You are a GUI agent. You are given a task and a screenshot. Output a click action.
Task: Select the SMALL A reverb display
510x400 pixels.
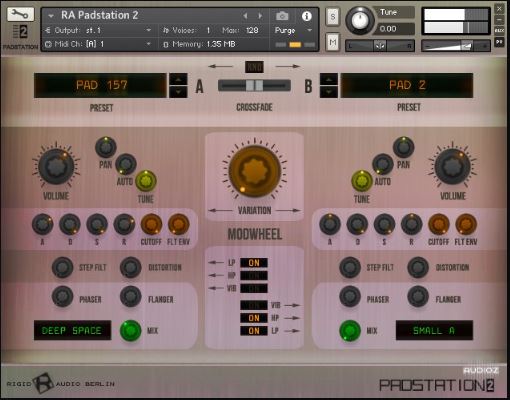(x=434, y=330)
